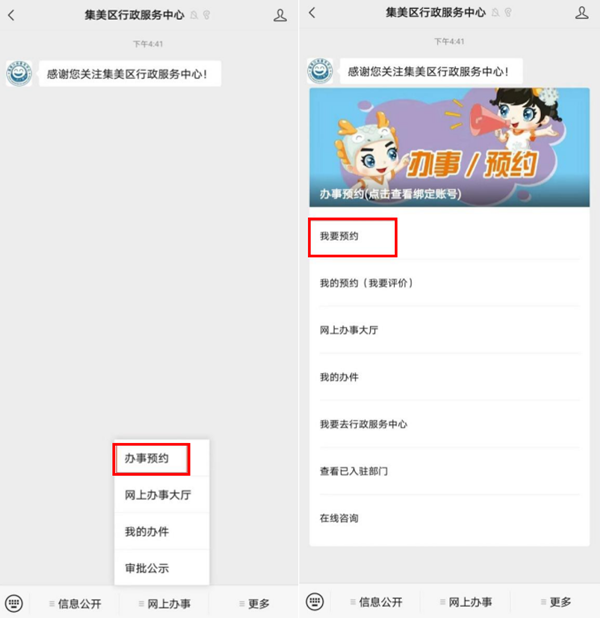The width and height of the screenshot is (600, 618).
Task: Tap service center avatar in left chat
Action: point(19,73)
